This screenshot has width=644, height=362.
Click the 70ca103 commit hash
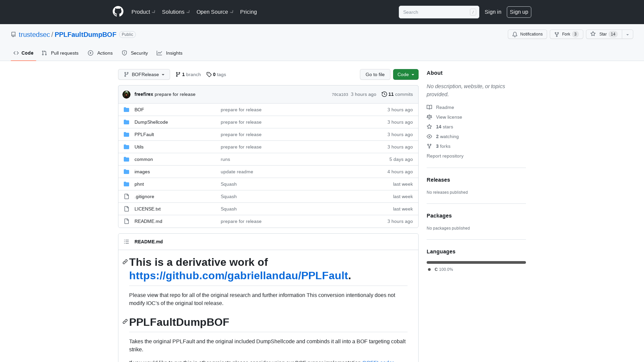click(340, 95)
